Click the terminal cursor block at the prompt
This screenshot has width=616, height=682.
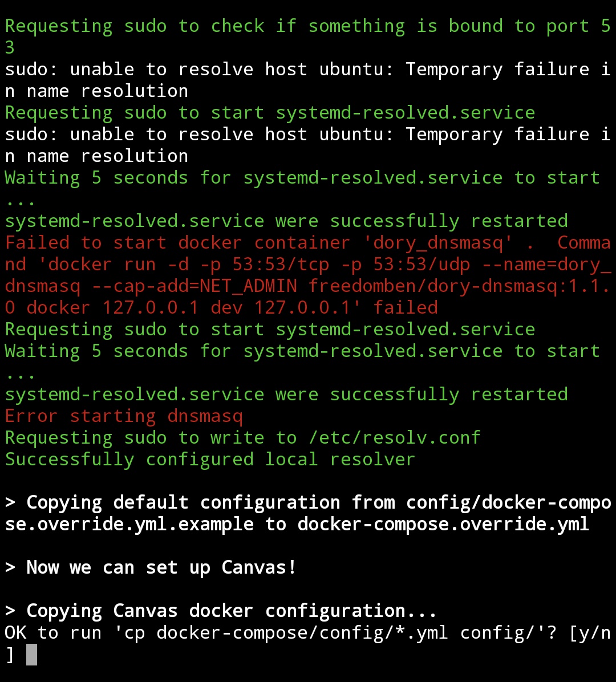point(32,655)
